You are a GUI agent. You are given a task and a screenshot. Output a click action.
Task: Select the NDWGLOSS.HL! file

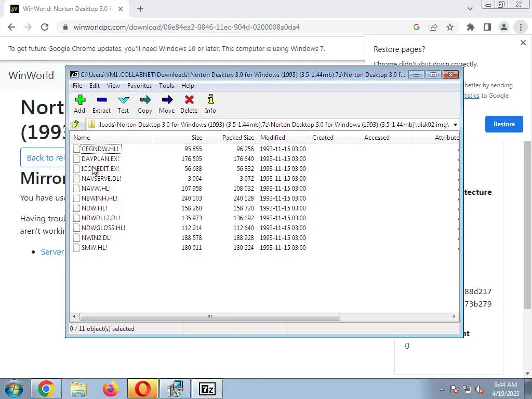pos(103,228)
